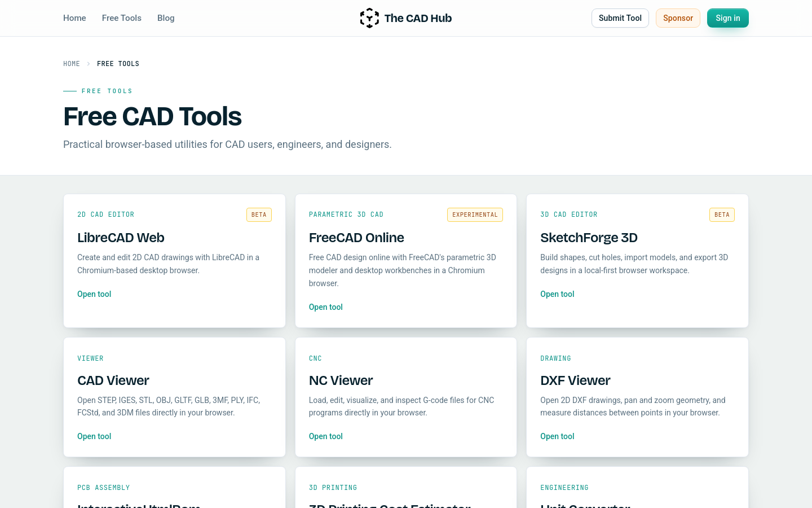Open the Home navigation item
This screenshot has height=508, width=812.
coord(74,18)
